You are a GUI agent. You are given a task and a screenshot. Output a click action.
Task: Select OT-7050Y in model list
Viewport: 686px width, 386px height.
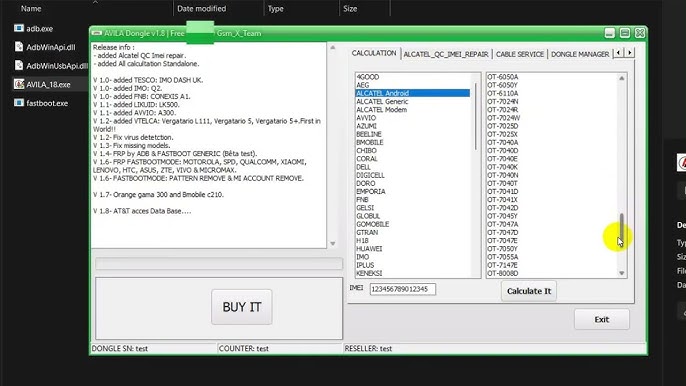[x=503, y=249]
